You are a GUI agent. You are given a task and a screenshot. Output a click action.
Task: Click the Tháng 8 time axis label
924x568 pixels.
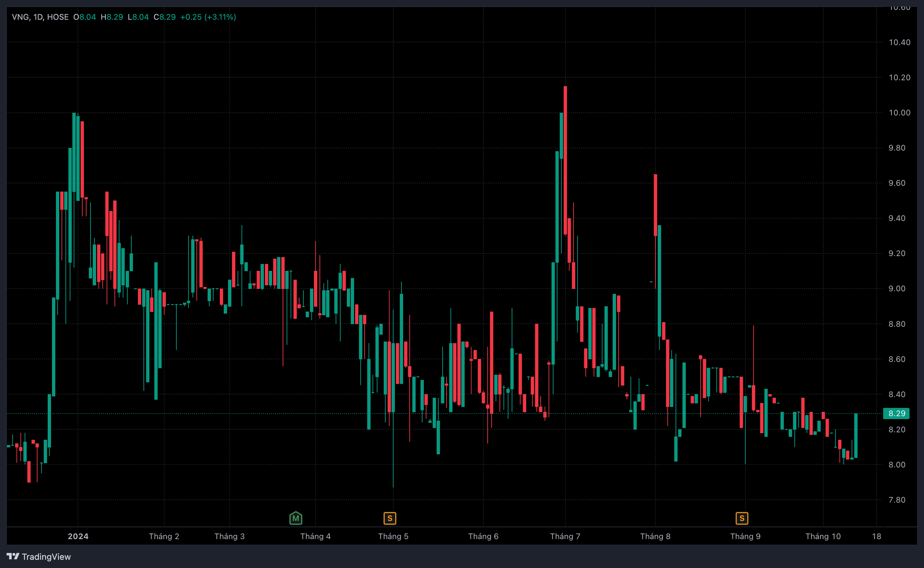pyautogui.click(x=655, y=536)
